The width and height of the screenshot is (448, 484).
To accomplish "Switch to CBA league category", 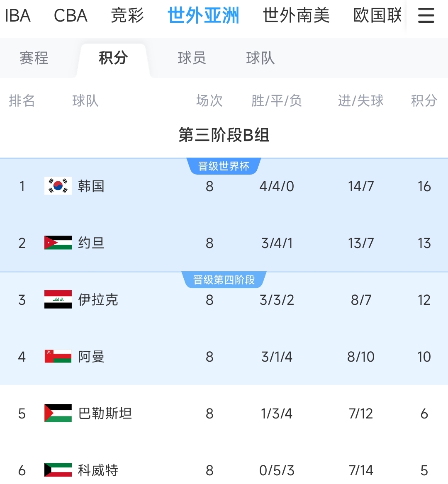I will coord(71,16).
